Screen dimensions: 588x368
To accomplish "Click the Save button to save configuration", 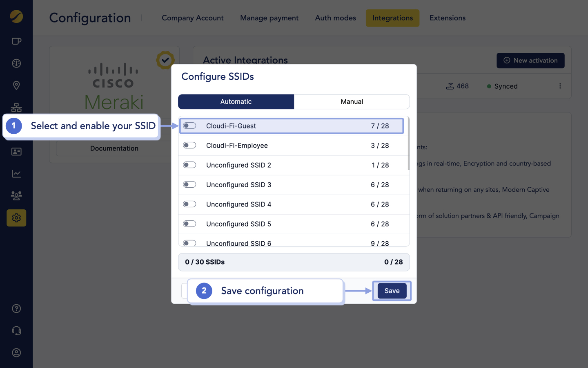I will point(391,291).
